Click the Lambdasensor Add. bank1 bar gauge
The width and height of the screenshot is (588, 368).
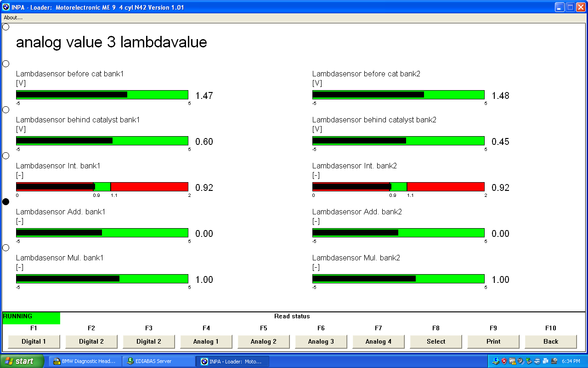102,233
